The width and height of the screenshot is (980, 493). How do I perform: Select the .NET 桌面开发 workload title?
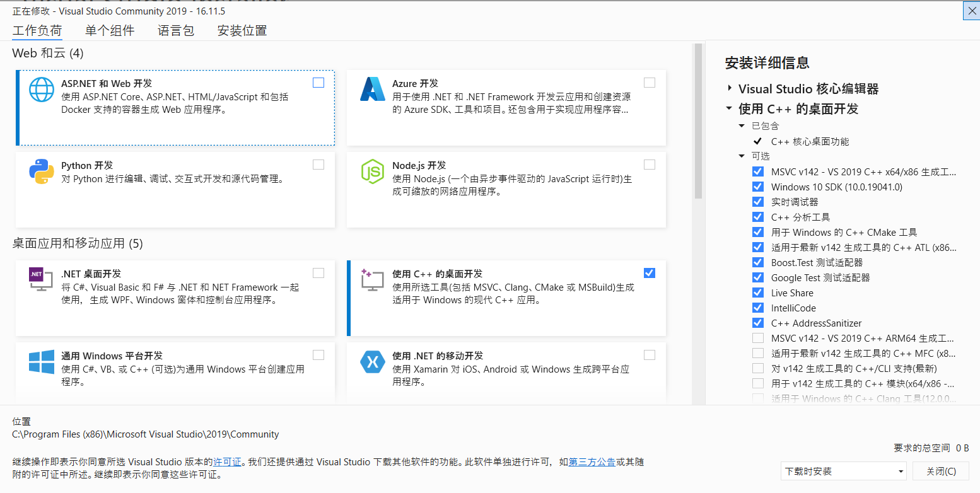click(x=91, y=274)
